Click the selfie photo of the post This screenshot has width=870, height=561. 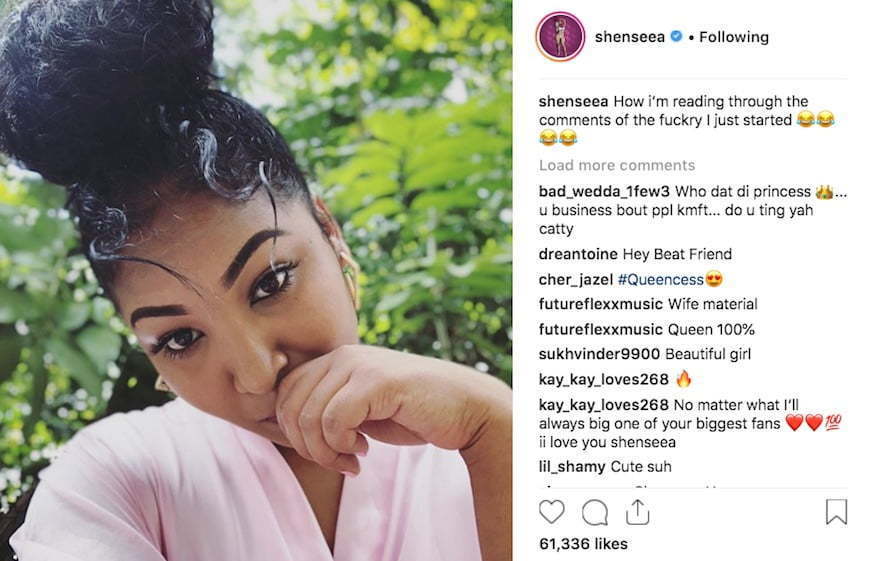point(256,280)
